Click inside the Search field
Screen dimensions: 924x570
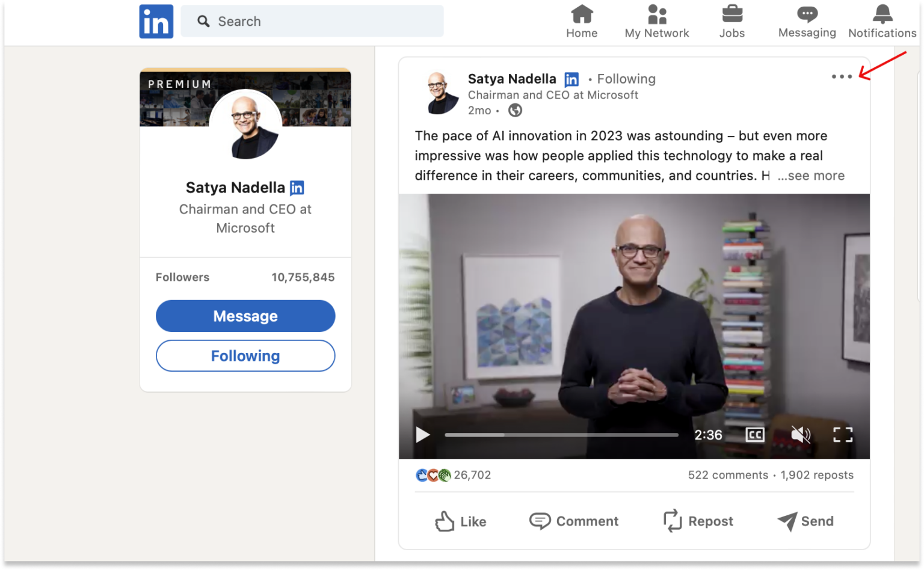click(x=312, y=21)
